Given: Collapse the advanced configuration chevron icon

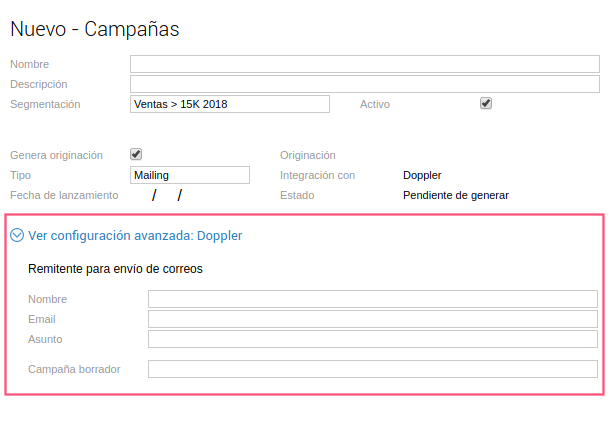Looking at the screenshot, I should tap(17, 236).
